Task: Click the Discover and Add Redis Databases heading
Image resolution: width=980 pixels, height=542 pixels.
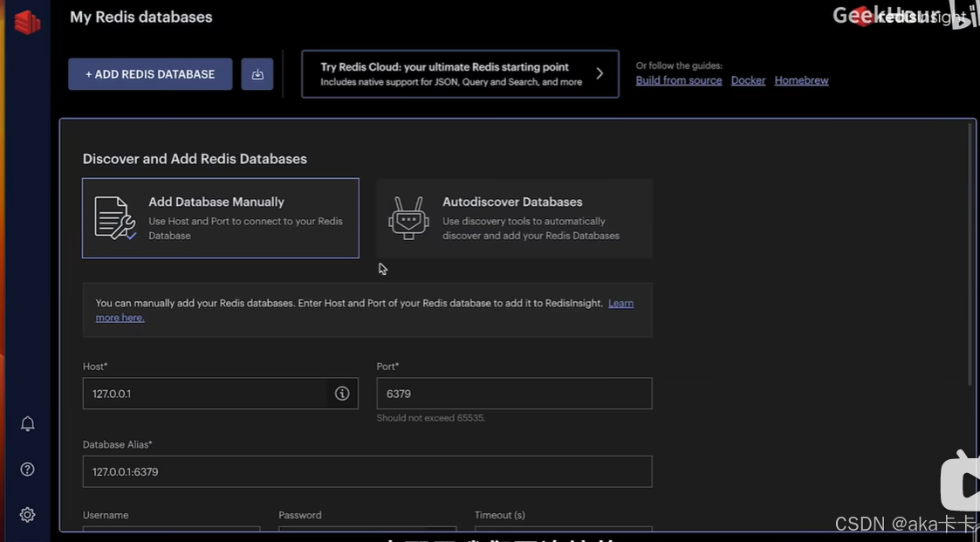Action: pyautogui.click(x=195, y=159)
